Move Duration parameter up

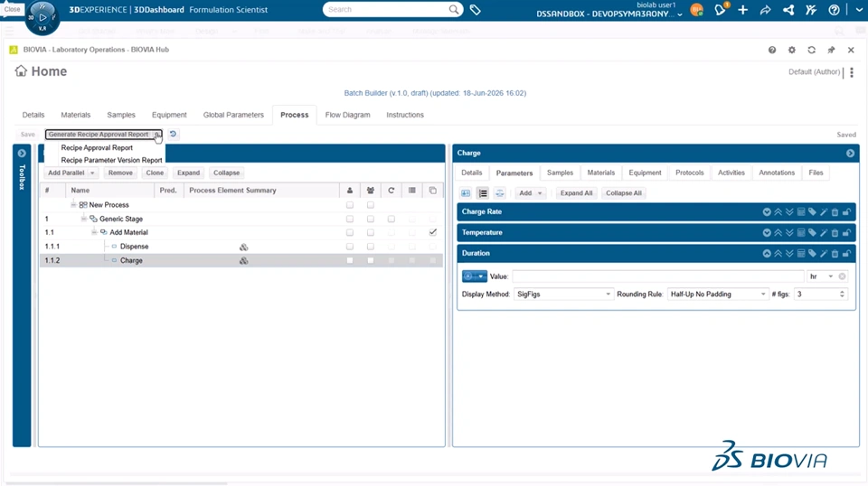pos(778,253)
